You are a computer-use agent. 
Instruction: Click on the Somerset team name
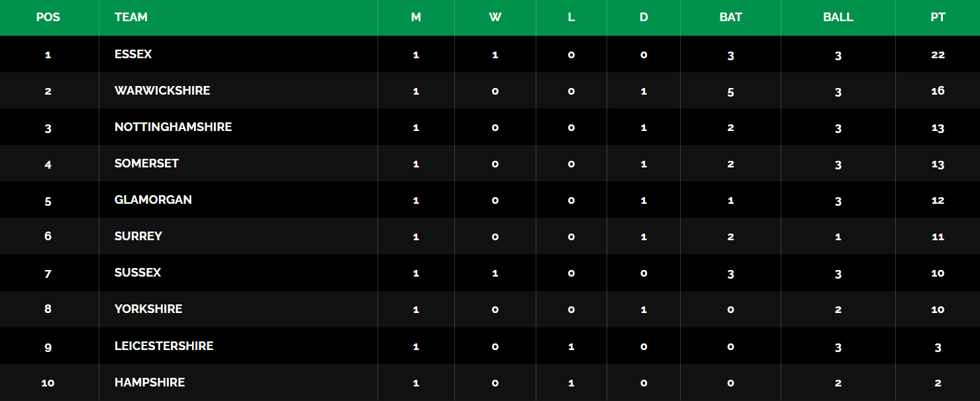coord(146,163)
